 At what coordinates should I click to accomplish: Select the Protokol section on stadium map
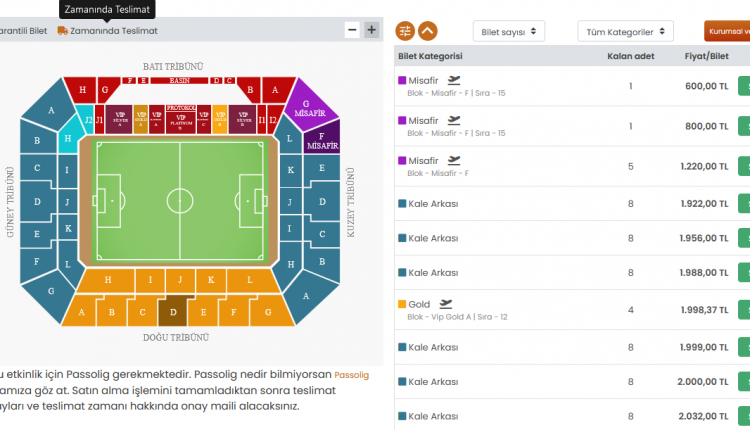tap(180, 118)
